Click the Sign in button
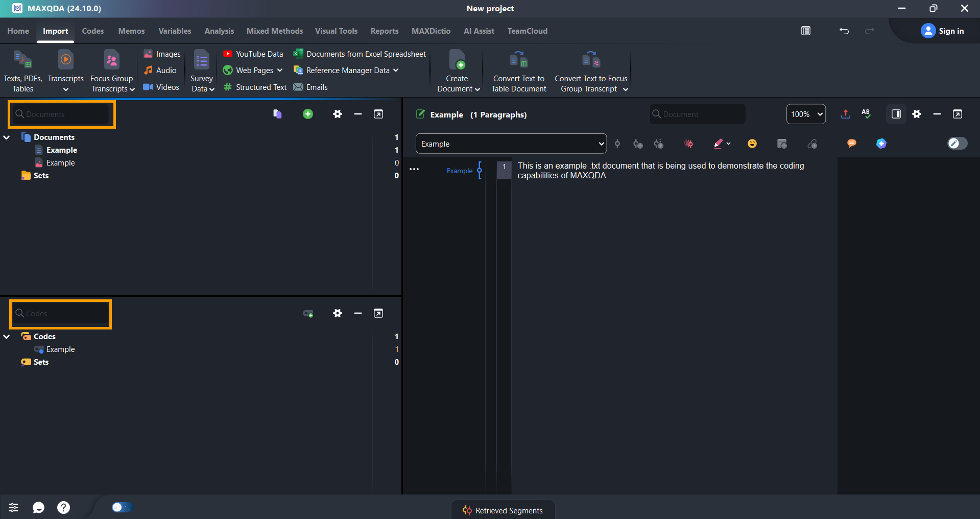Viewport: 980px width, 519px height. pos(943,31)
